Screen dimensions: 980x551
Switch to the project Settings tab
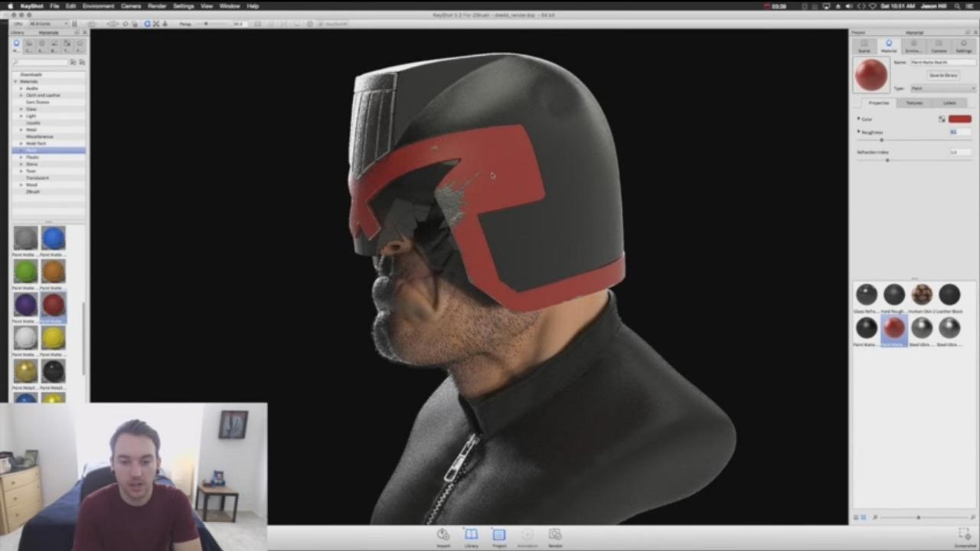tap(963, 47)
